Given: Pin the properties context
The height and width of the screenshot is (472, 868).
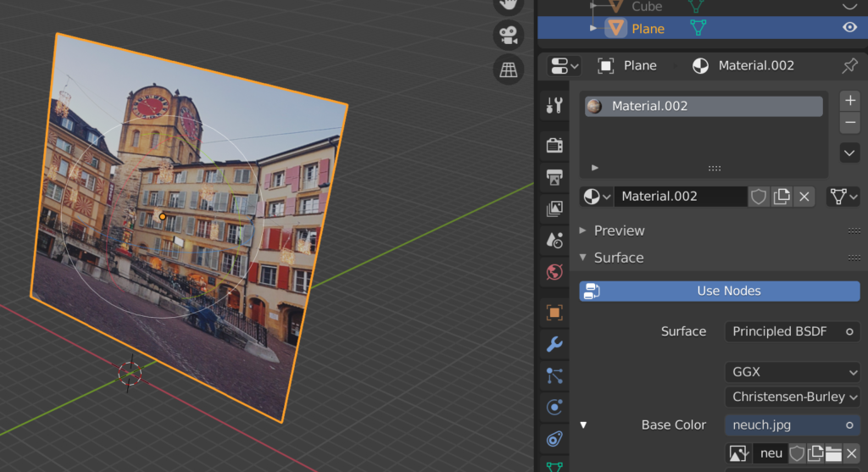Looking at the screenshot, I should [x=849, y=66].
